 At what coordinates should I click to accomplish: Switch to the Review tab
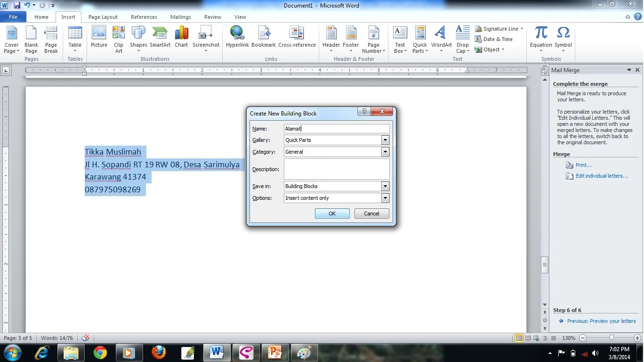[x=213, y=17]
